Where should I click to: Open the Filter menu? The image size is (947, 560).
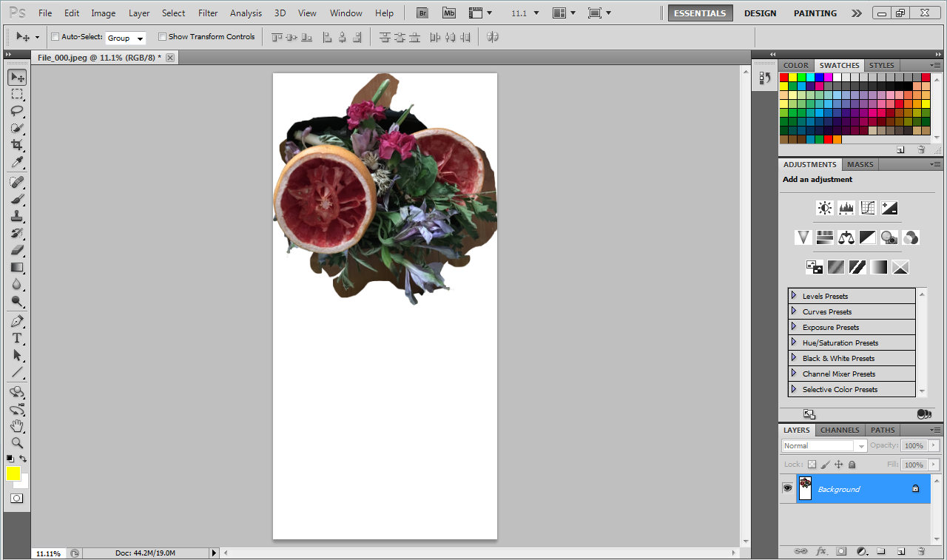[208, 13]
